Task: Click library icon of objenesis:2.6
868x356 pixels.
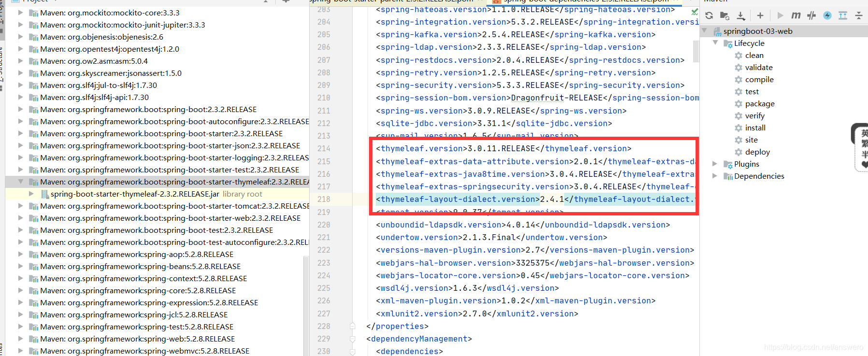Action: pos(33,37)
